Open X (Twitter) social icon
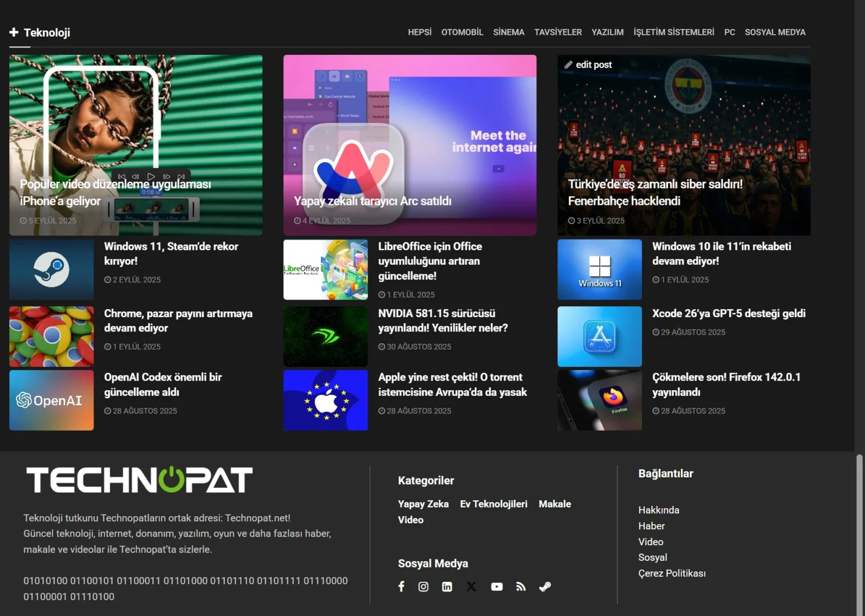 pyautogui.click(x=471, y=586)
